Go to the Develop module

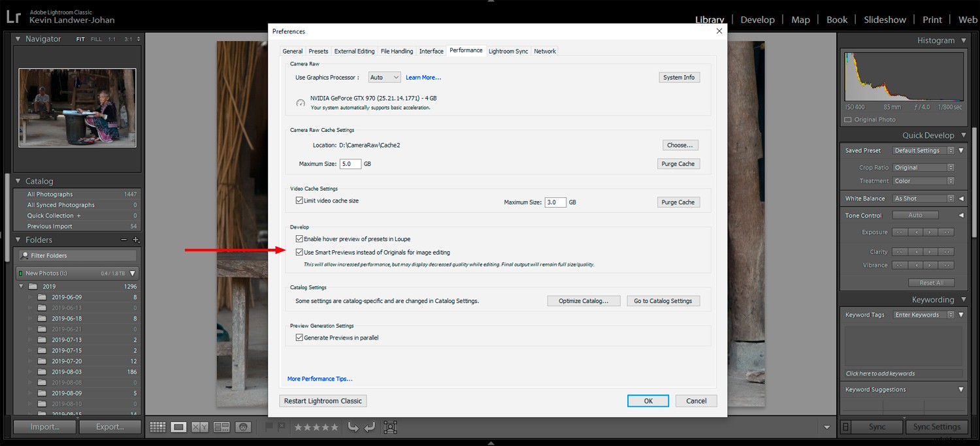click(757, 20)
